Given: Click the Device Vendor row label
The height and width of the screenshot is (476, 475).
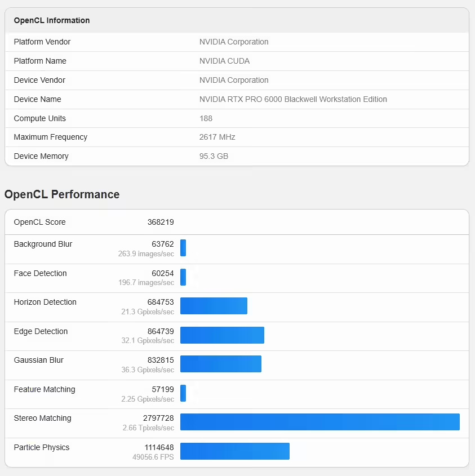Looking at the screenshot, I should tap(39, 80).
